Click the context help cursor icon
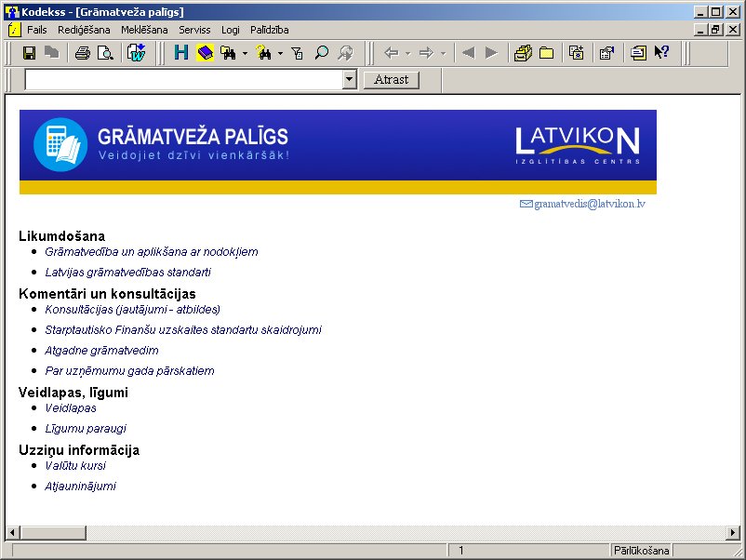The width and height of the screenshot is (746, 560). click(661, 52)
